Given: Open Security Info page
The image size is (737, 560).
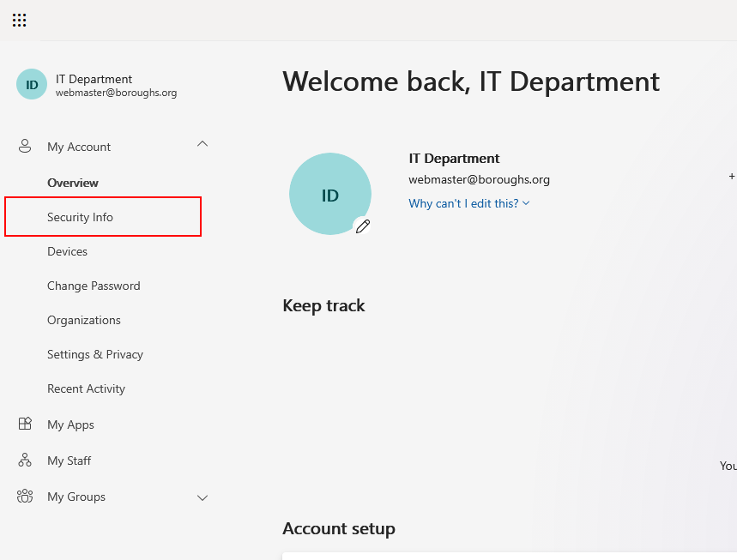Looking at the screenshot, I should click(80, 217).
